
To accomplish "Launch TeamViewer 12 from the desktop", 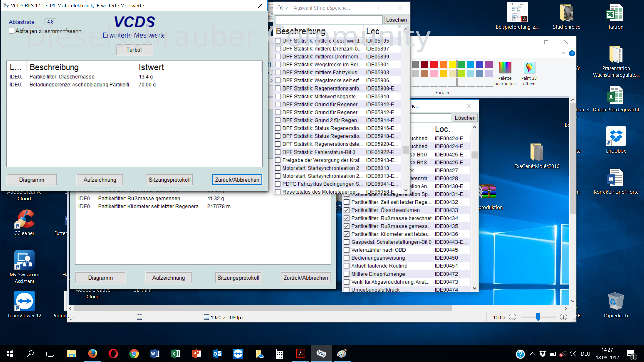I will click(x=24, y=305).
